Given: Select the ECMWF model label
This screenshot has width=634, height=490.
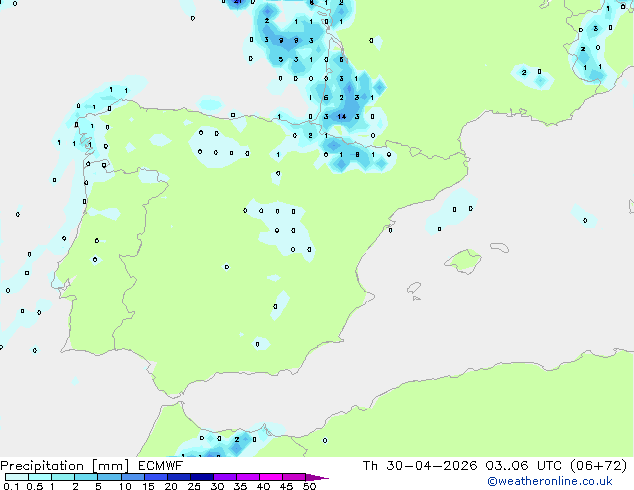Looking at the screenshot, I should (x=160, y=465).
